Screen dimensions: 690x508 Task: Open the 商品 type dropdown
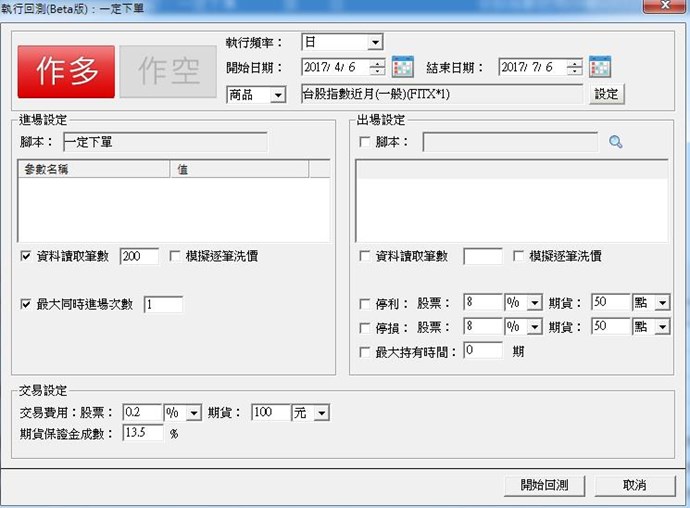[x=277, y=95]
